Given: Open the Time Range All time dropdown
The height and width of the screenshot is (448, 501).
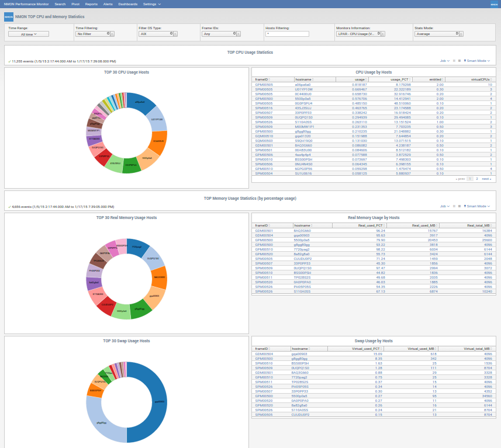Looking at the screenshot, I should (x=29, y=34).
